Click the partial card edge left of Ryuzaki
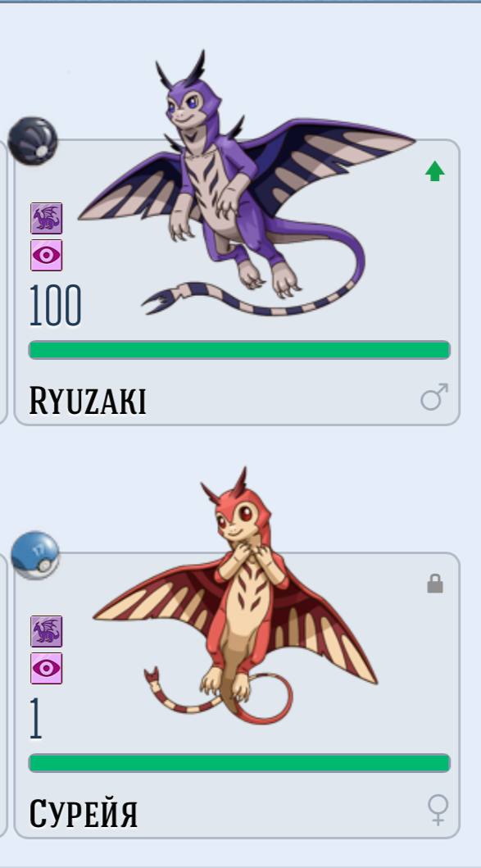Image resolution: width=481 pixels, height=868 pixels. pos(3,282)
